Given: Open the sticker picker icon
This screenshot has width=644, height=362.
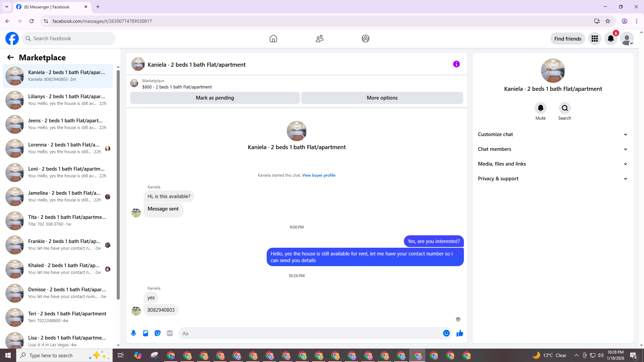Looking at the screenshot, I should click(158, 333).
